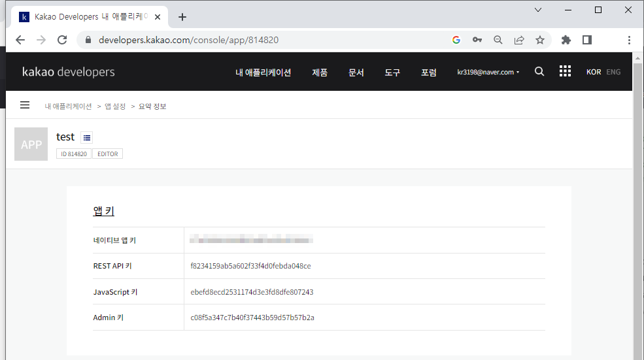Click the site search magnifier icon
The width and height of the screenshot is (644, 360).
pos(539,71)
